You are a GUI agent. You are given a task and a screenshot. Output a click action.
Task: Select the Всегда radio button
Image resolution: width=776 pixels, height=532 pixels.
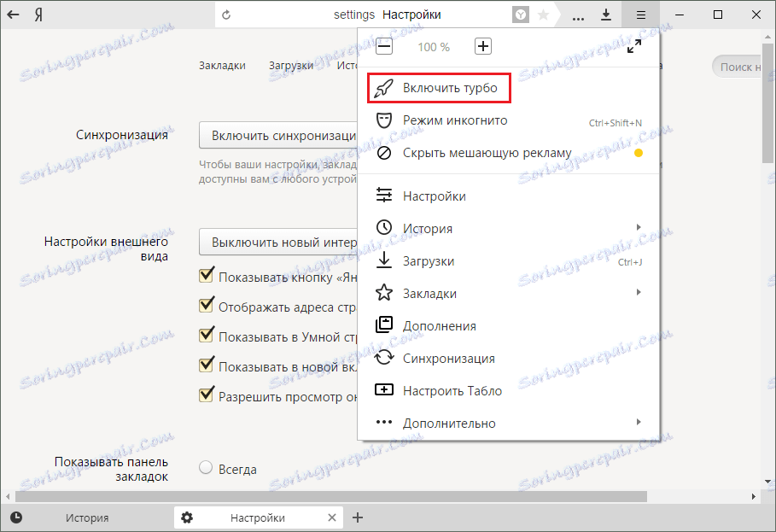(206, 468)
